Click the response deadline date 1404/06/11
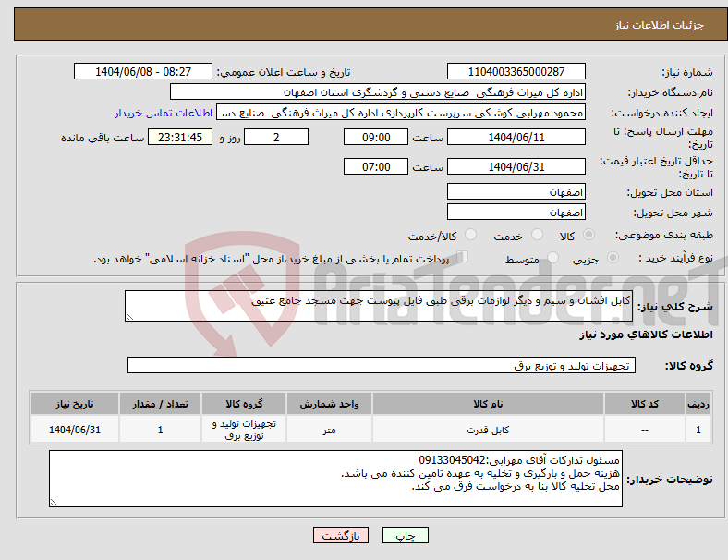This screenshot has width=728, height=560. pos(516,138)
